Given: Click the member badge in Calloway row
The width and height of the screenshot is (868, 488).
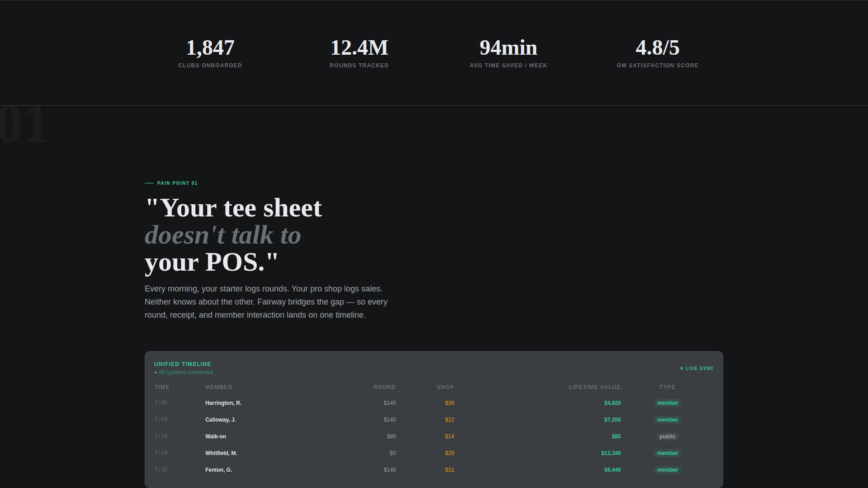Looking at the screenshot, I should pyautogui.click(x=667, y=420).
